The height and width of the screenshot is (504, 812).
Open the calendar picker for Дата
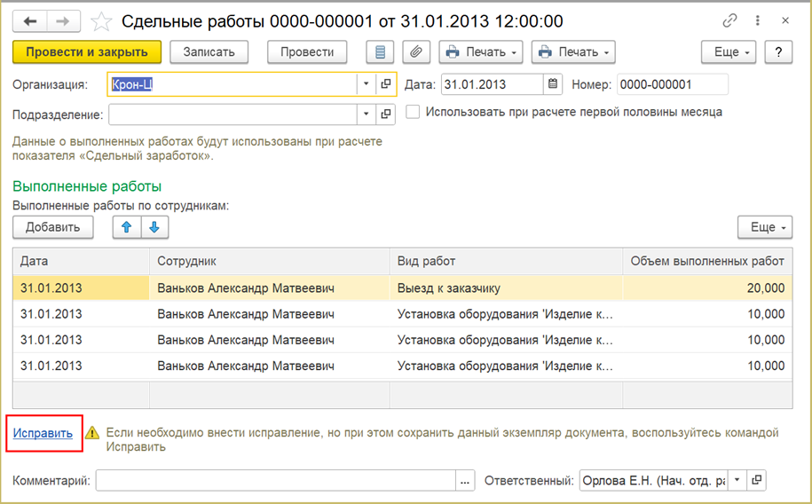click(x=553, y=84)
